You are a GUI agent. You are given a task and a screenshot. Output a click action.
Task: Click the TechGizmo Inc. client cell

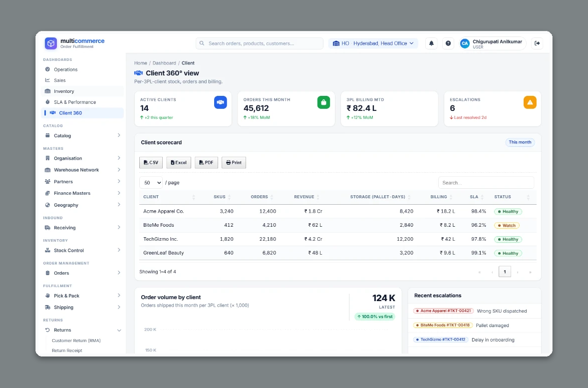(x=161, y=239)
